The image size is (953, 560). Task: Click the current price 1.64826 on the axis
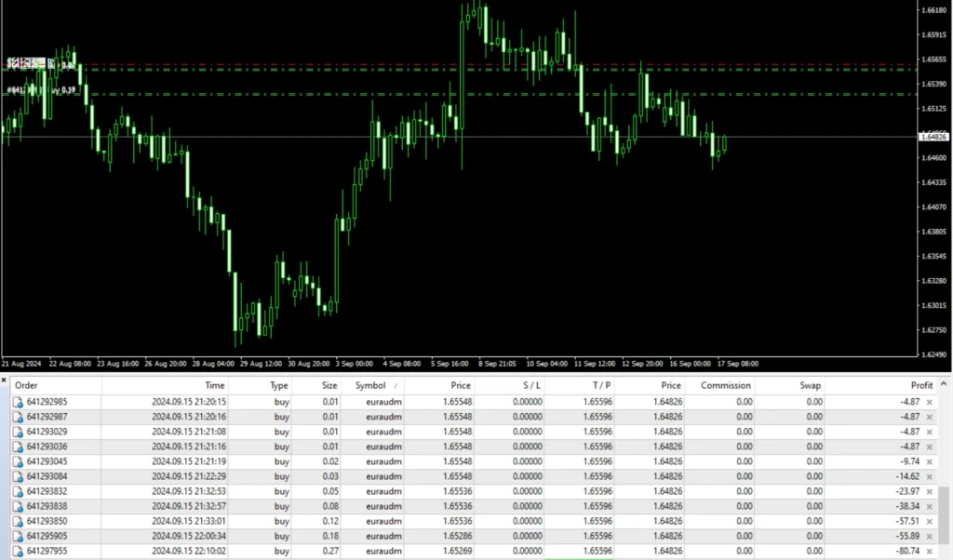(x=933, y=136)
